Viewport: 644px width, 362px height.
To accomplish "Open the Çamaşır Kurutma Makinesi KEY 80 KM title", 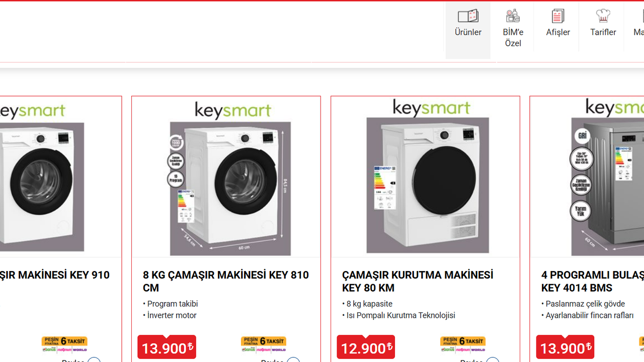I will pyautogui.click(x=418, y=281).
